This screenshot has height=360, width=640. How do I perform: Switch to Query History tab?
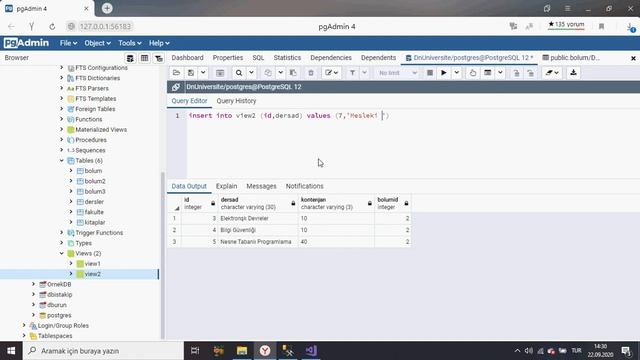(x=236, y=101)
